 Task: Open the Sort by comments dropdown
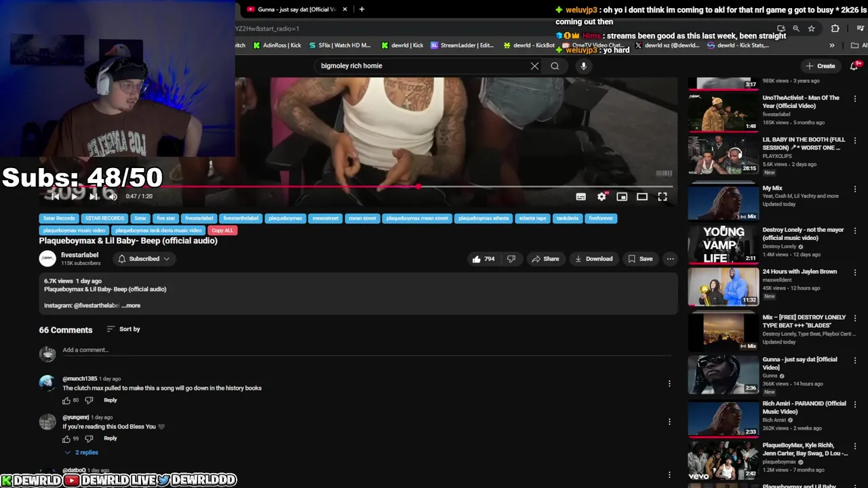[123, 329]
